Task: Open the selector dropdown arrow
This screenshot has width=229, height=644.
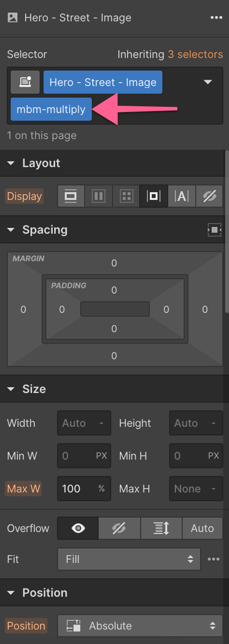Action: [x=208, y=82]
